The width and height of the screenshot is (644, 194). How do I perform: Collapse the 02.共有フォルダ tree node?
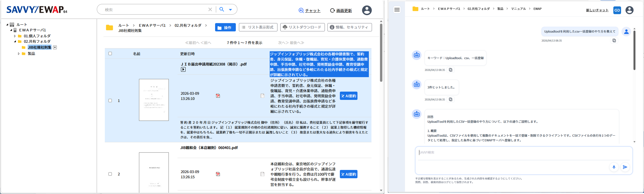15,42
